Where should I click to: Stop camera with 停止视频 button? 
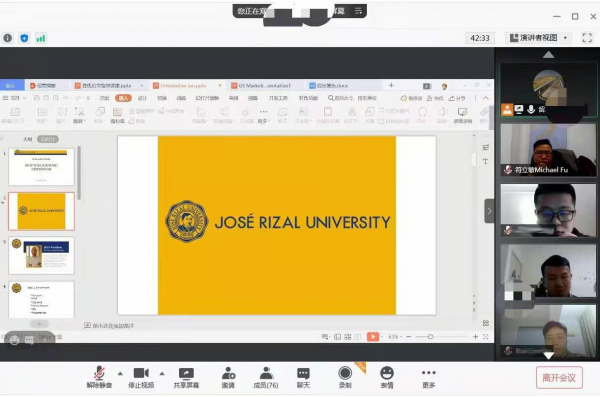click(141, 377)
